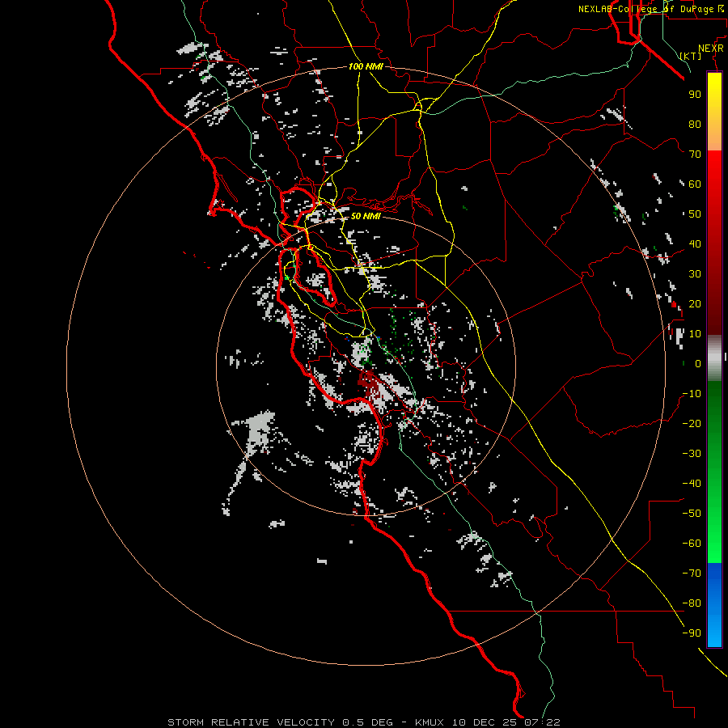Click the "KMUX 10 DEC 25 07:22" timestamp
Image resolution: width=728 pixels, height=728 pixels.
coord(488,722)
